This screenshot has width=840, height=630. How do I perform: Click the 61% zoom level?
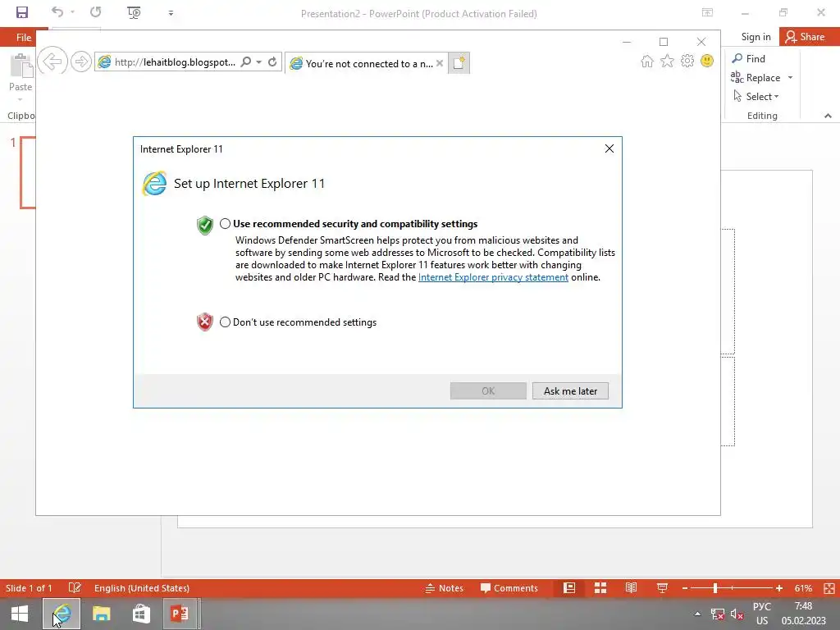(803, 588)
